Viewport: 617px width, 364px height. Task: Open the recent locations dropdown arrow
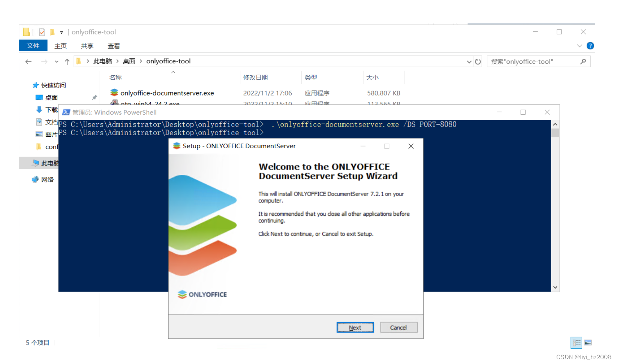point(57,62)
